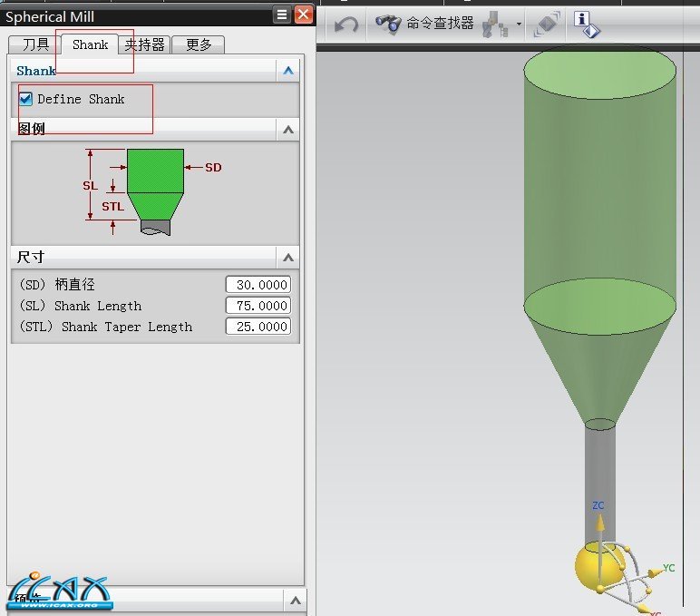Click the YC axis arrow handle
Viewport: 700px width, 616px height.
tap(655, 571)
